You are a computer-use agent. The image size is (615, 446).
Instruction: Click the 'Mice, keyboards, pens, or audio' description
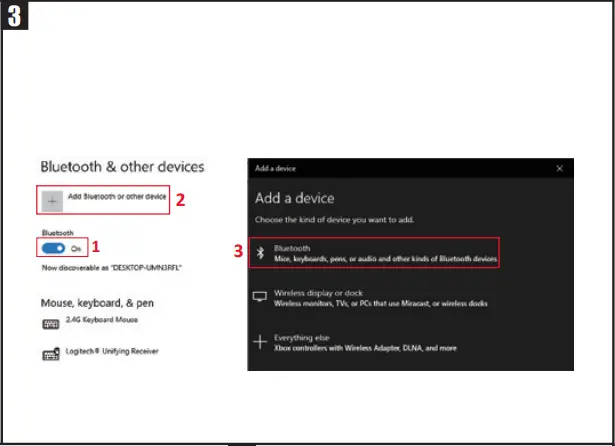click(386, 258)
